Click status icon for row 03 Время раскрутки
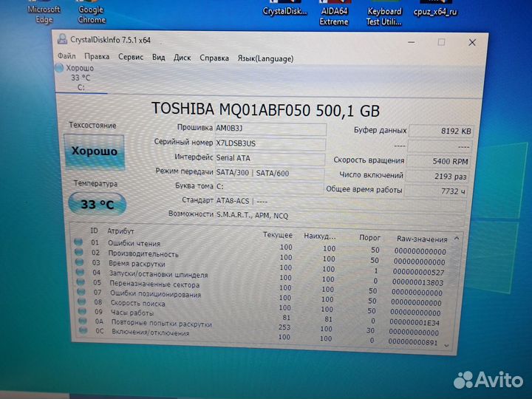The height and width of the screenshot is (399, 532). 79,262
